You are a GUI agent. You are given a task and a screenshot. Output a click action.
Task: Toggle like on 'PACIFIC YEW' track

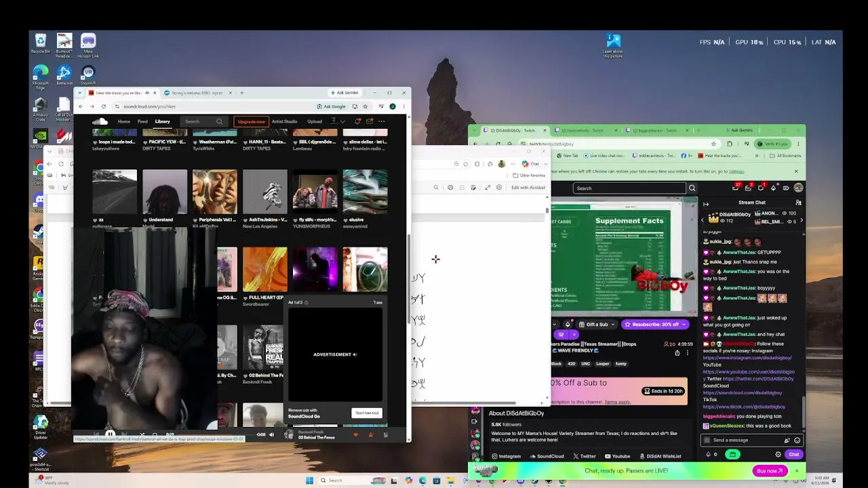(144, 142)
